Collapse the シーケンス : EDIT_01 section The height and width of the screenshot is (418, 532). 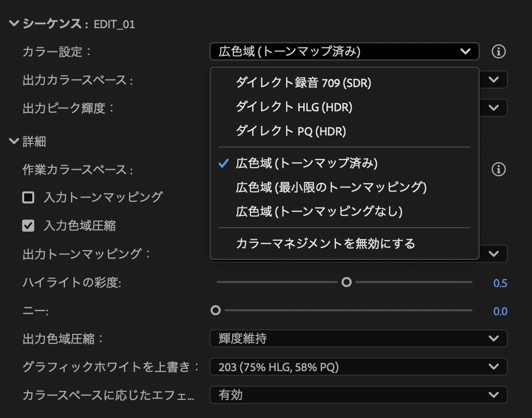(14, 23)
